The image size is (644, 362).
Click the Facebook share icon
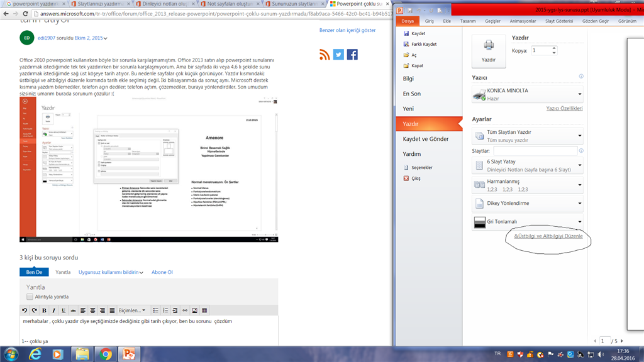coord(352,55)
